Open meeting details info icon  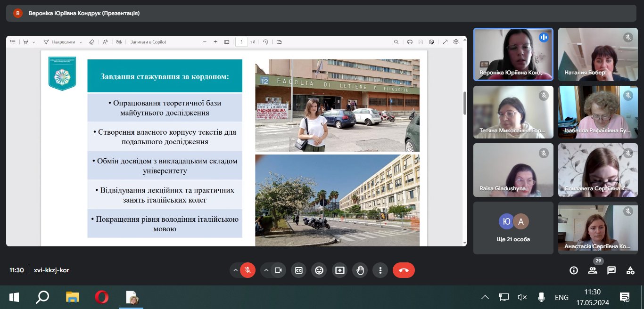(x=574, y=270)
